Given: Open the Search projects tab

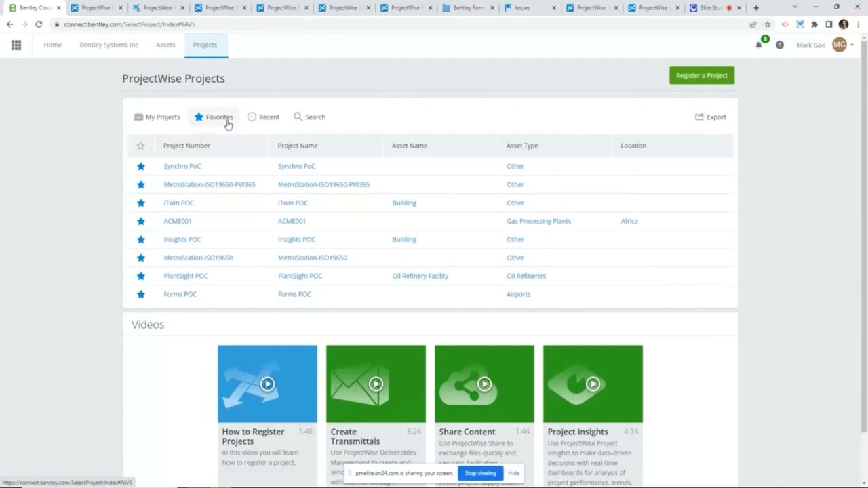Looking at the screenshot, I should (x=309, y=117).
